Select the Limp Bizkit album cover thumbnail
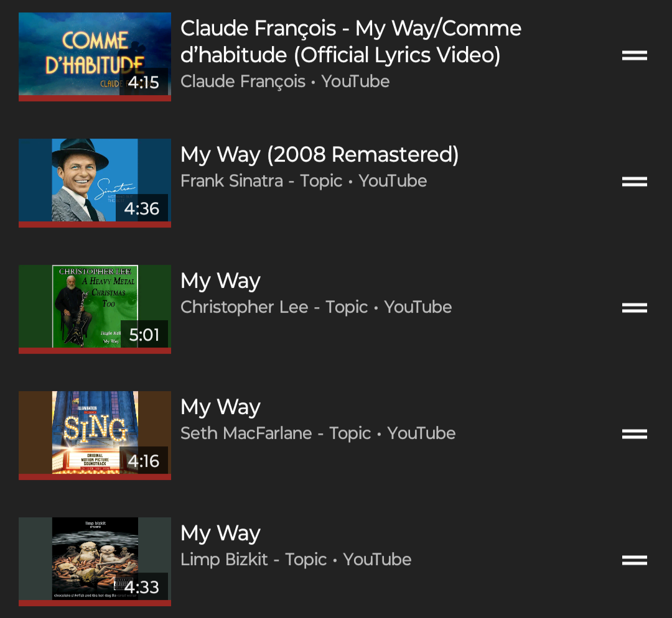The image size is (672, 618). click(95, 561)
